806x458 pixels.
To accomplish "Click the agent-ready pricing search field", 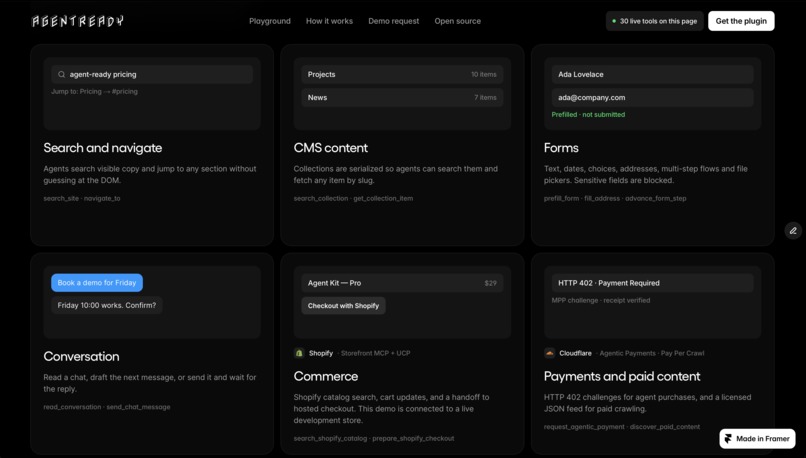I will tap(152, 75).
